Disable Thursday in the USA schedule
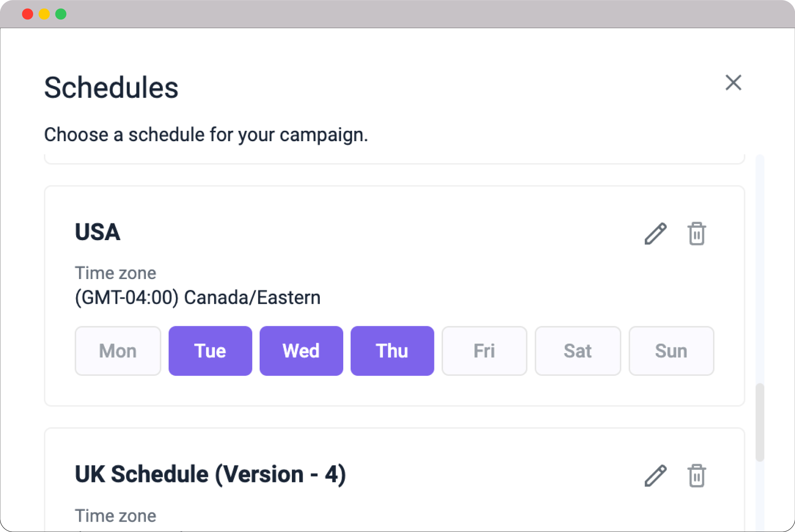 click(392, 351)
